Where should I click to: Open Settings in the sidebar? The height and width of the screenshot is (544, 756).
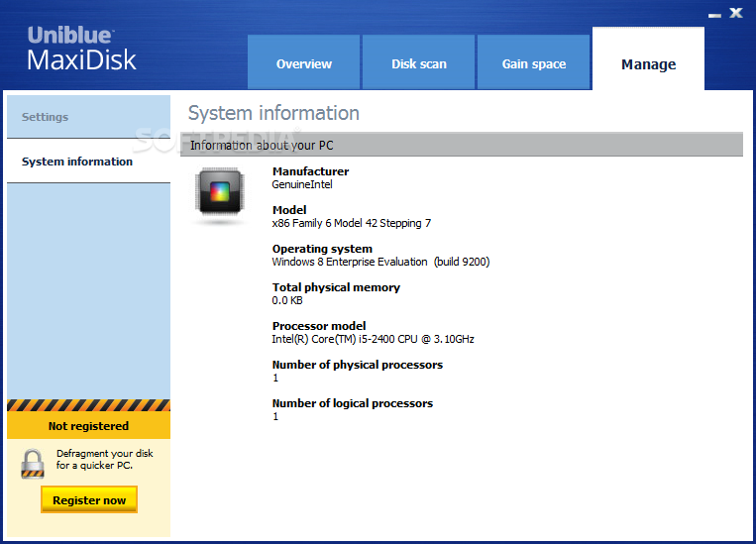pyautogui.click(x=88, y=117)
